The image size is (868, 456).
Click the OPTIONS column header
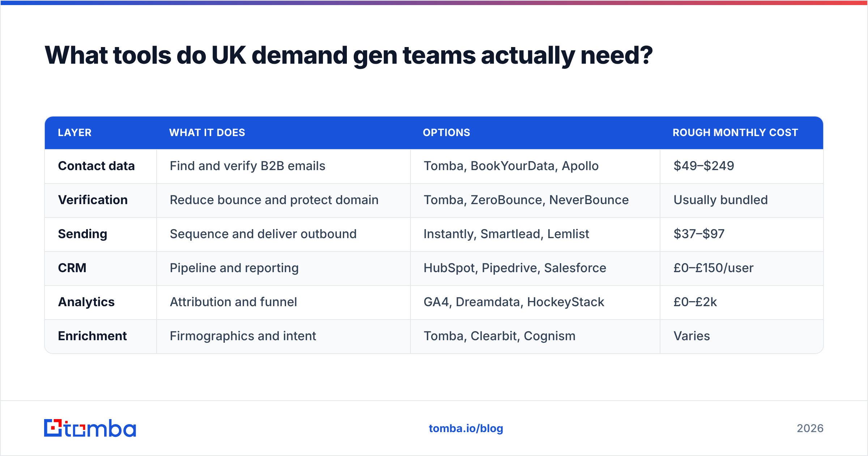click(447, 132)
